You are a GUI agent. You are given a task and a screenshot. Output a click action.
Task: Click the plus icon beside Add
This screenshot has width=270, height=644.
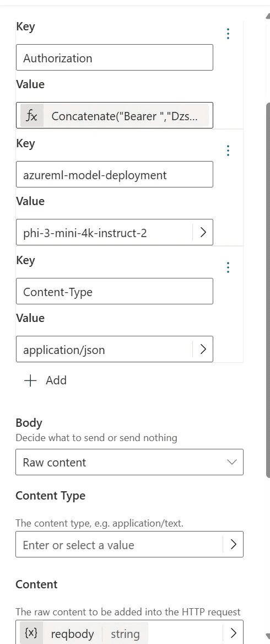coord(31,380)
